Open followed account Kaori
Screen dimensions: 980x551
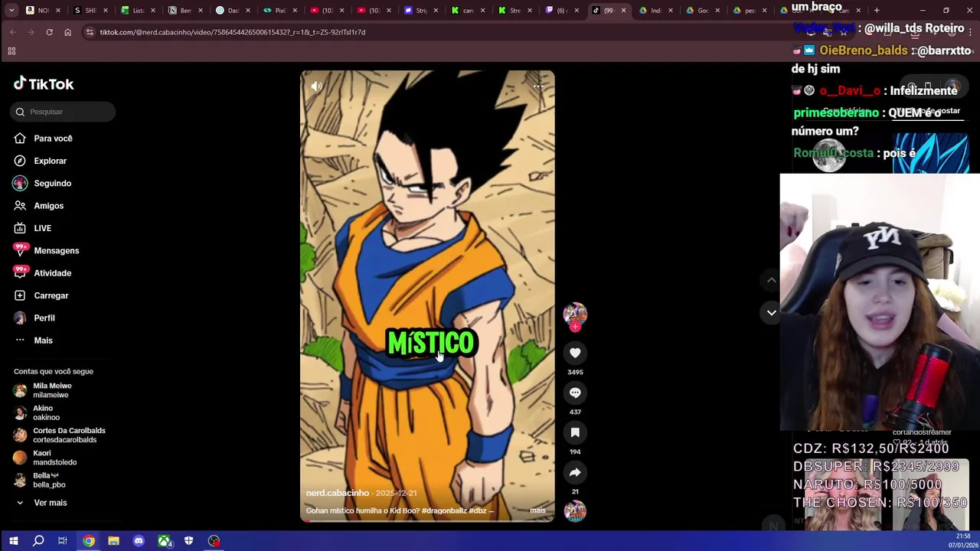[45, 458]
